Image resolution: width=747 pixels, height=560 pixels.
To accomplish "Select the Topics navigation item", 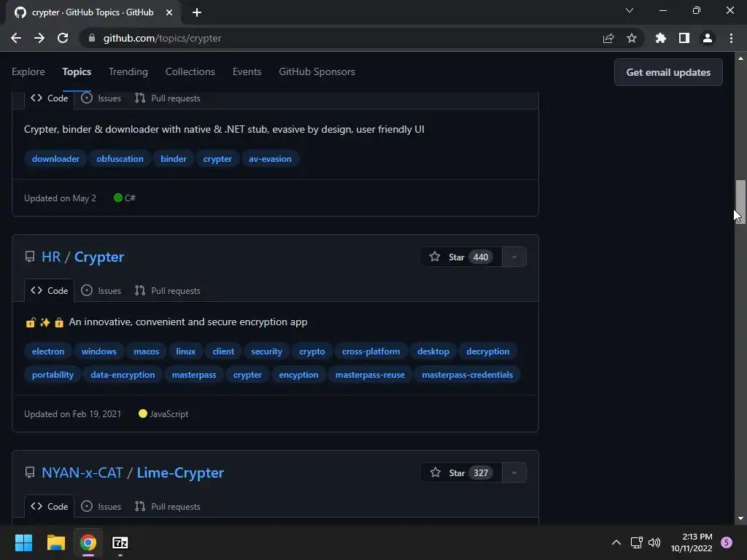I will coord(77,71).
